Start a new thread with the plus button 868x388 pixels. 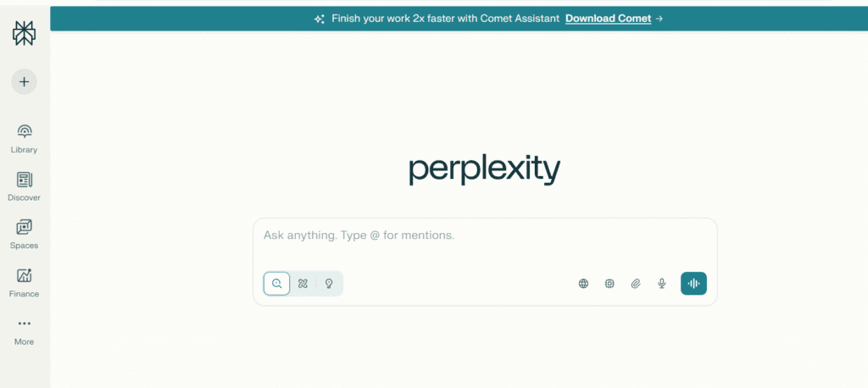pyautogui.click(x=24, y=82)
